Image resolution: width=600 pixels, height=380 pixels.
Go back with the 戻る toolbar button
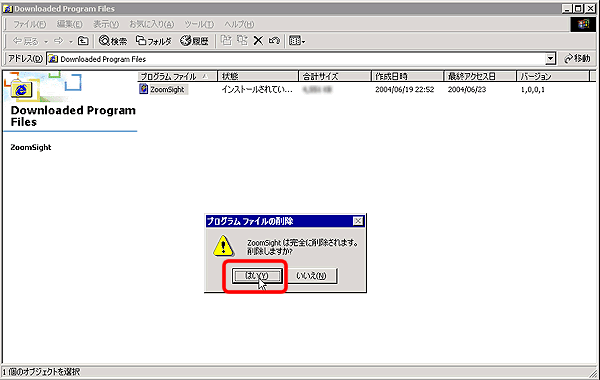[x=26, y=41]
